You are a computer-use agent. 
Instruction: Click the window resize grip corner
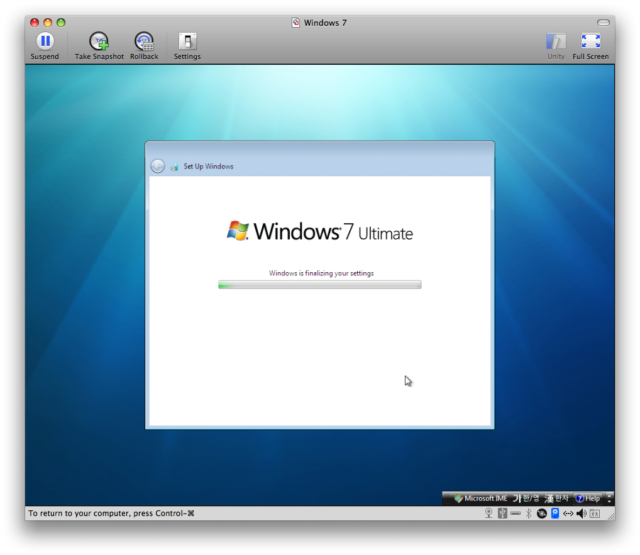(x=611, y=516)
